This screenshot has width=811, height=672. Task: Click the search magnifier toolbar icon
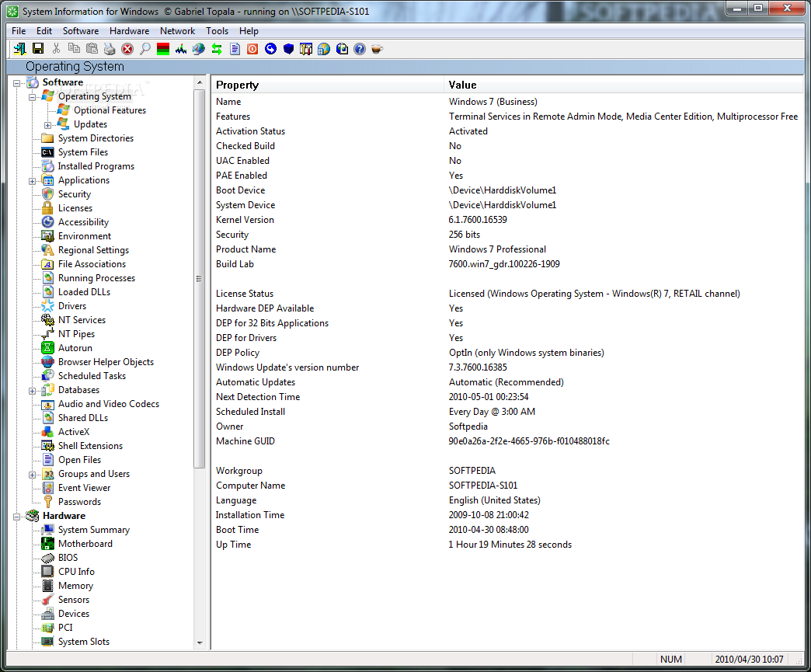144,48
